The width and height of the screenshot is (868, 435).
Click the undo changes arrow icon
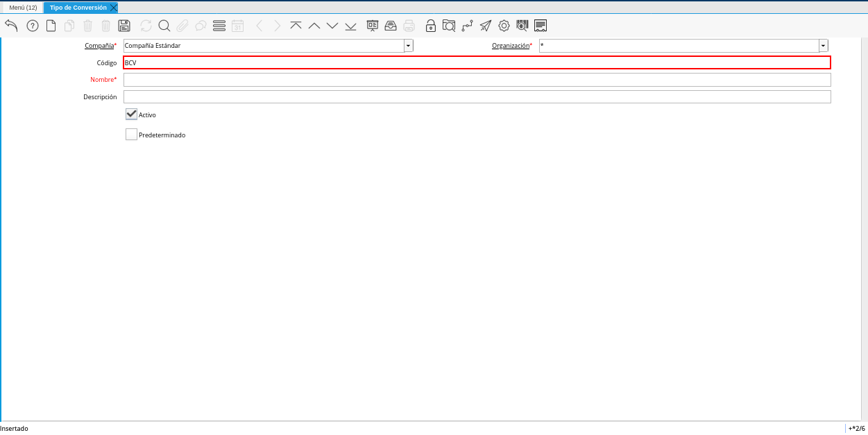(11, 26)
